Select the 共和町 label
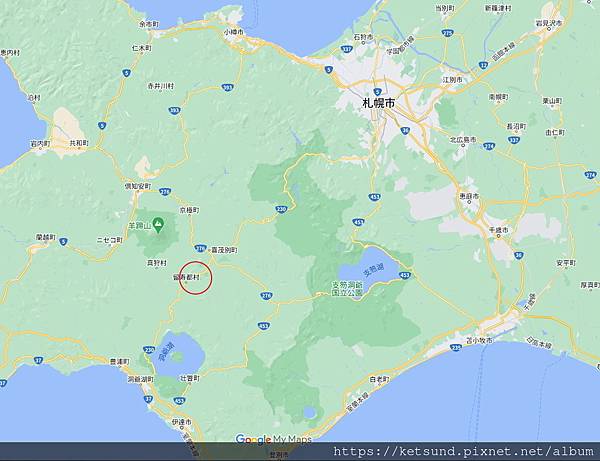Viewport: 600px width, 461px height. point(79,143)
